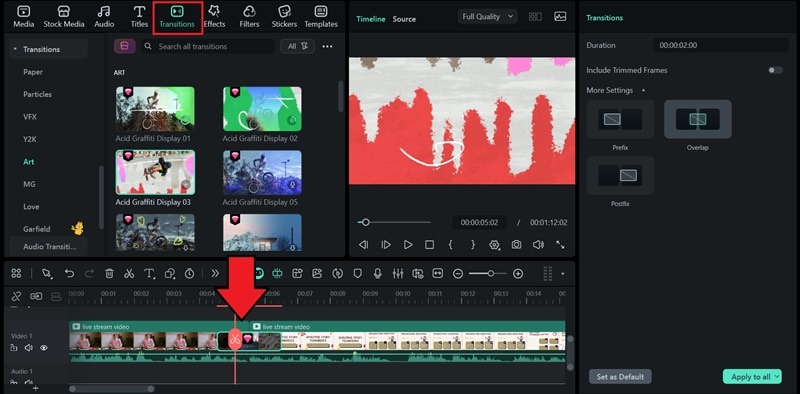Image resolution: width=800 pixels, height=394 pixels.
Task: Open the Media tab
Action: click(x=23, y=17)
